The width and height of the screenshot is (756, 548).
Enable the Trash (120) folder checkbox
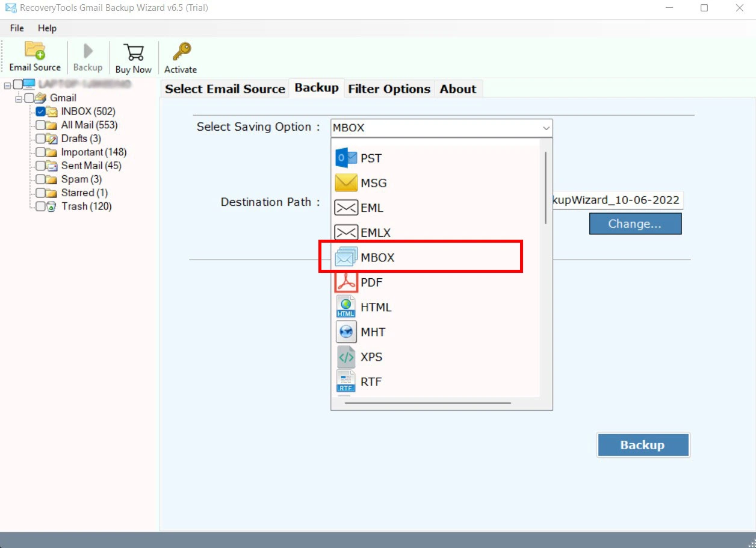tap(40, 207)
